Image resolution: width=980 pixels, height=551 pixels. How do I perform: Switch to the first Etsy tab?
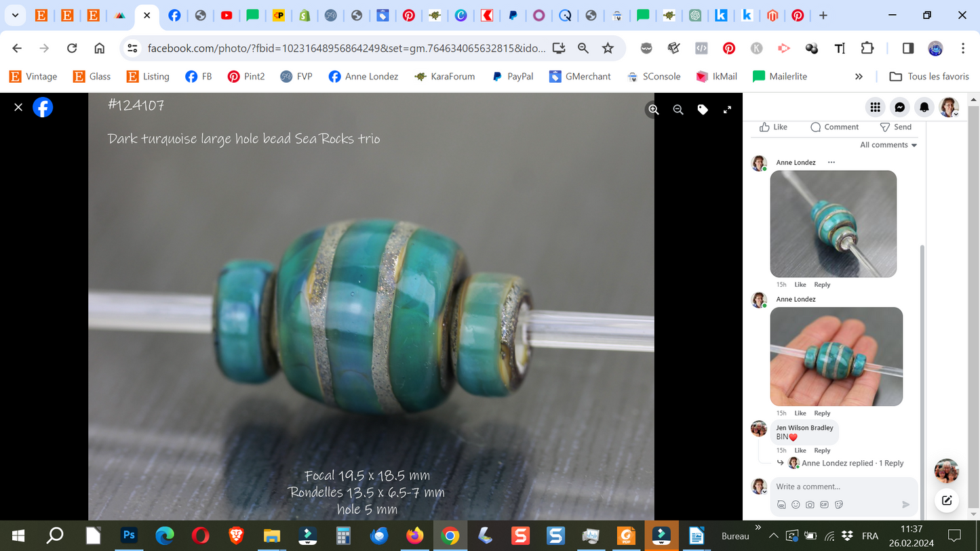(41, 15)
